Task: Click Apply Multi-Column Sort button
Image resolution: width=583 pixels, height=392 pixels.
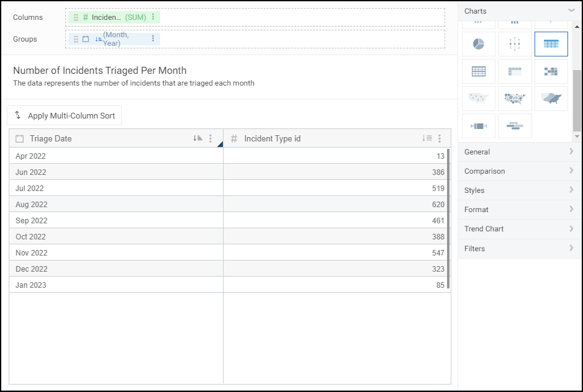Action: (x=65, y=116)
